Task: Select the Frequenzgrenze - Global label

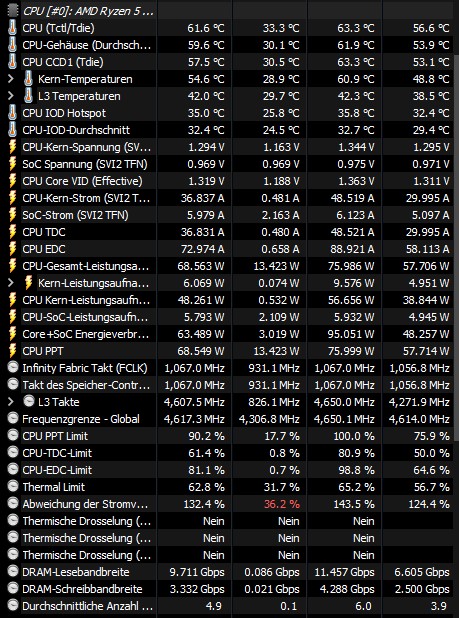Action: pyautogui.click(x=81, y=419)
